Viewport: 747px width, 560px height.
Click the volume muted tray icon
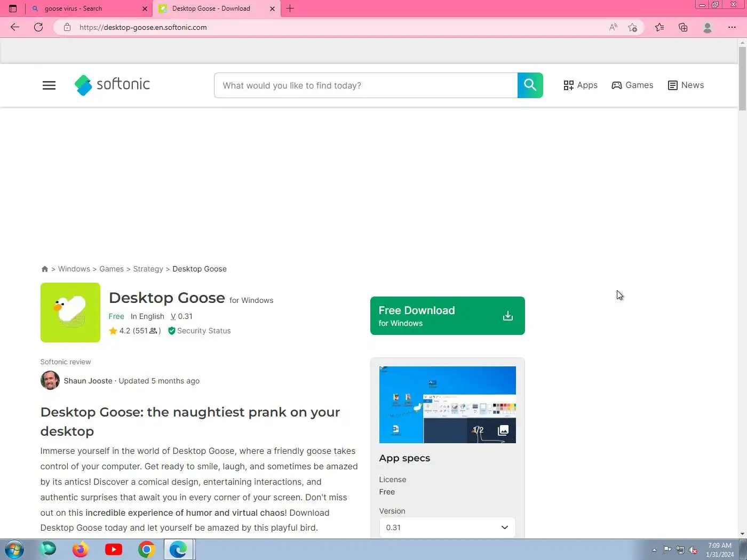pyautogui.click(x=693, y=550)
